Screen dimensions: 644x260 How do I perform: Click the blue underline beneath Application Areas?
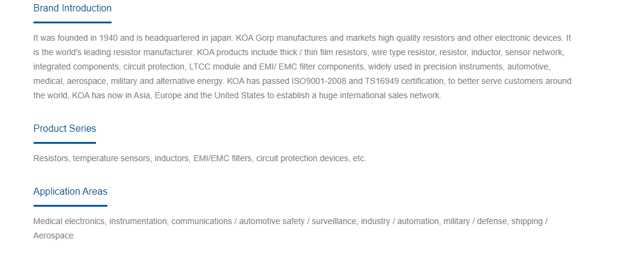coord(70,205)
